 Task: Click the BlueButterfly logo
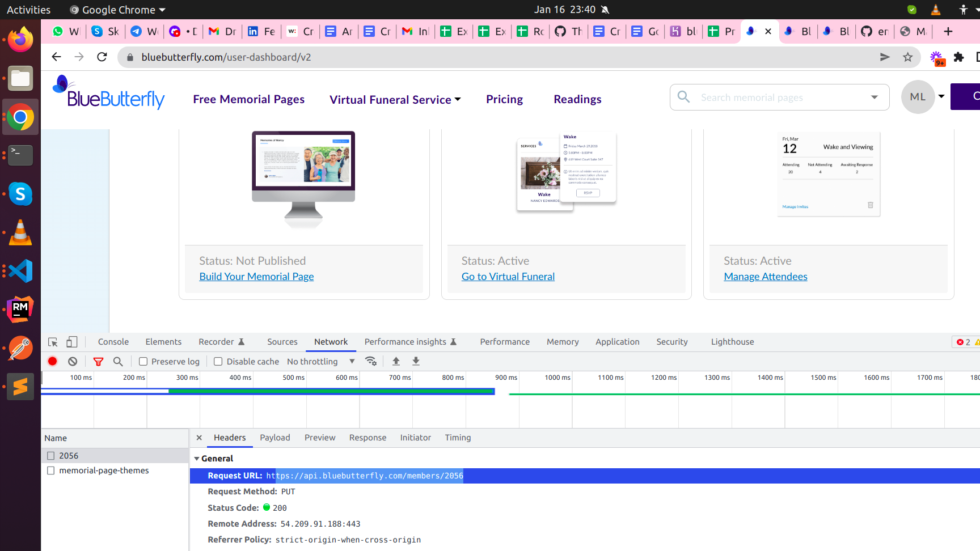(108, 92)
